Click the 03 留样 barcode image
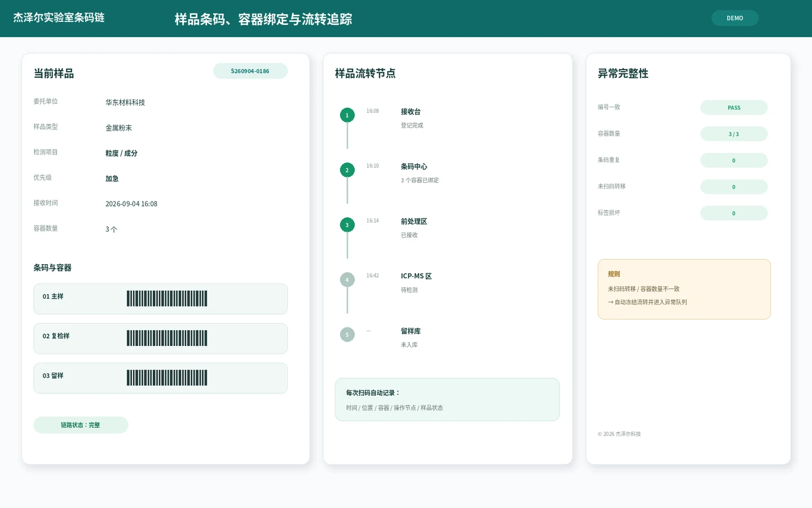Viewport: 812px width, 508px height. tap(167, 378)
